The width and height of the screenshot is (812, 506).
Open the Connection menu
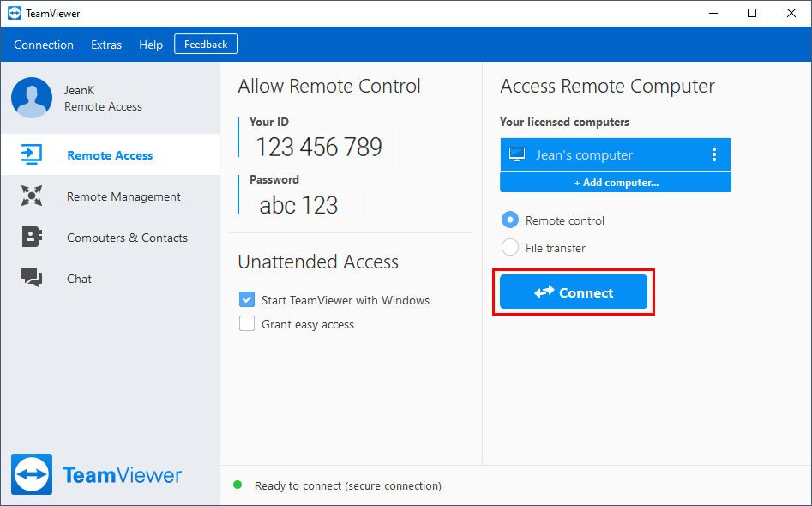[44, 45]
